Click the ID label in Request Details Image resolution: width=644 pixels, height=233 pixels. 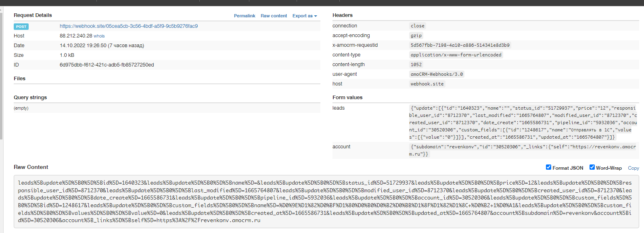(x=16, y=65)
